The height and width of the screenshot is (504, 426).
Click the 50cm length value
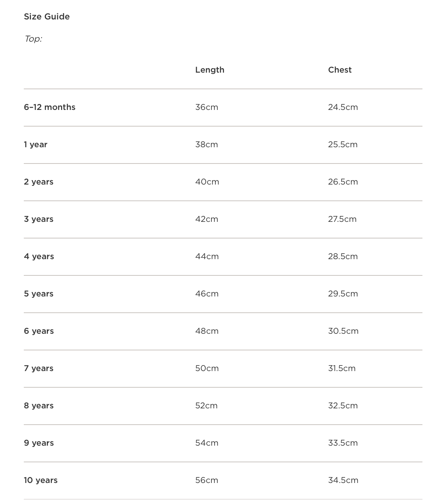(207, 368)
